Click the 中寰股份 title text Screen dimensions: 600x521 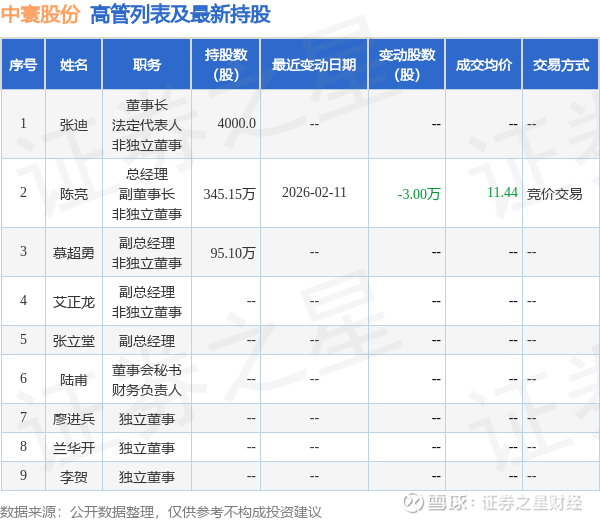pos(40,15)
